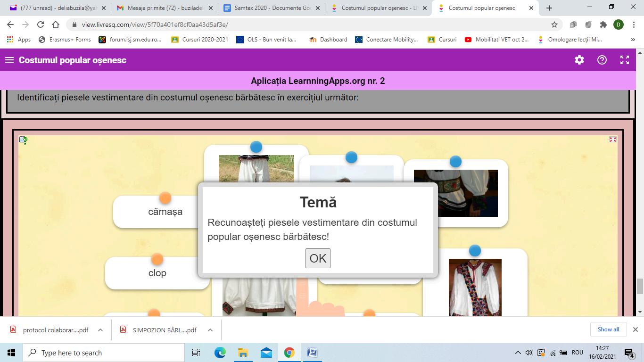Click Show all downloads button
The width and height of the screenshot is (644, 362).
click(x=608, y=329)
